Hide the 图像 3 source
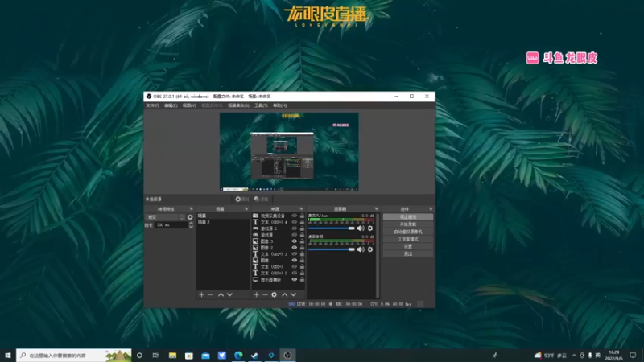Viewport: 644px width, 362px height. click(x=294, y=241)
